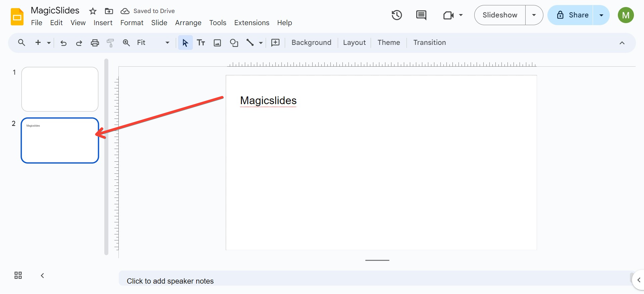Check the Saved to Drive cloud status icon
The height and width of the screenshot is (294, 644).
pyautogui.click(x=125, y=11)
